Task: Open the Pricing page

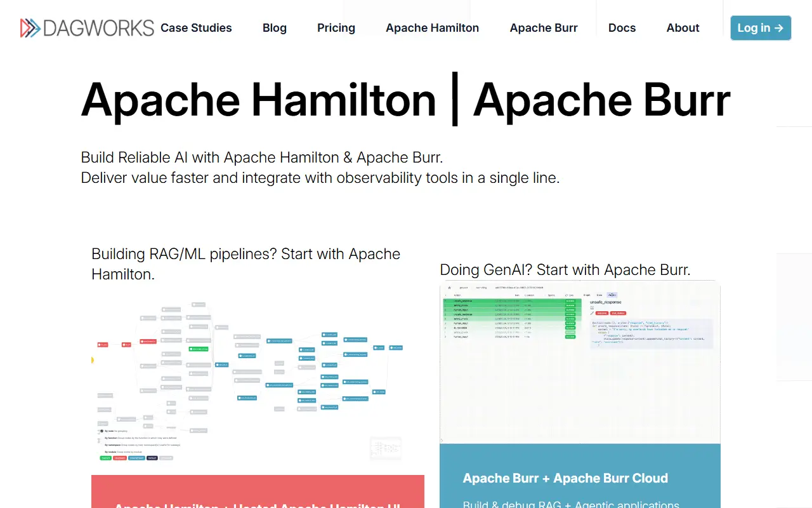Action: [336, 28]
